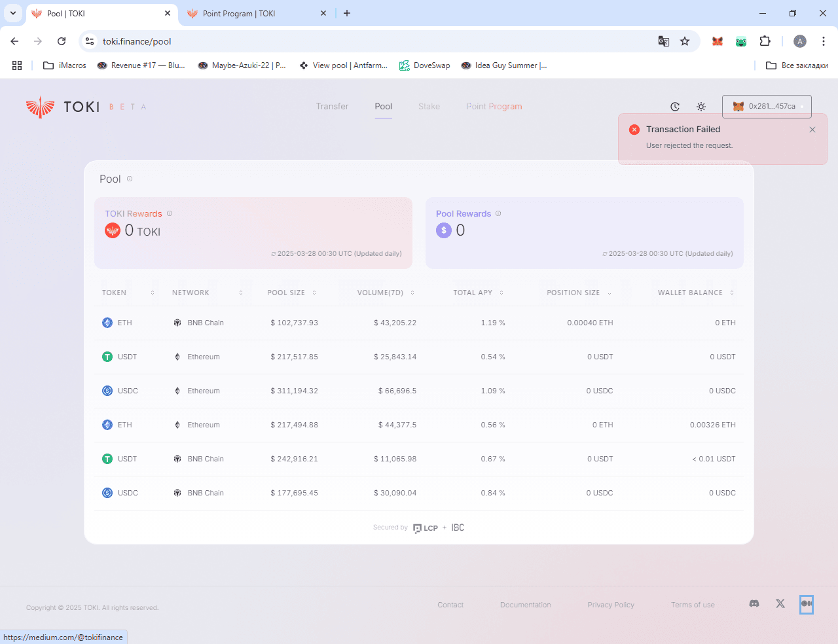Click USDT icon in Ethereum row

(107, 357)
